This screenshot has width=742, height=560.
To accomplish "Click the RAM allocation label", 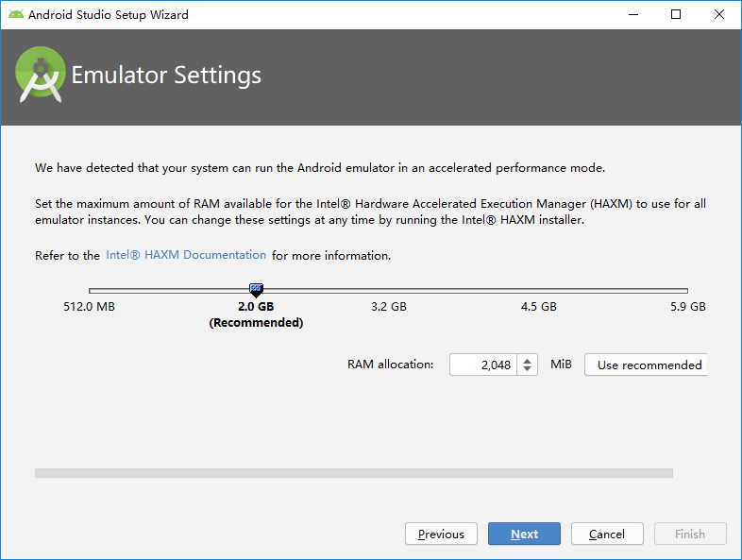I will click(x=391, y=364).
